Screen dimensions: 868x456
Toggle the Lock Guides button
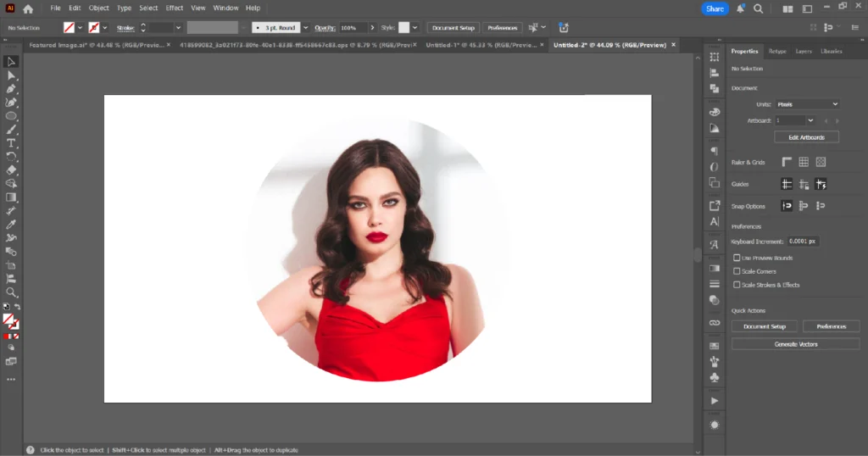(x=804, y=184)
